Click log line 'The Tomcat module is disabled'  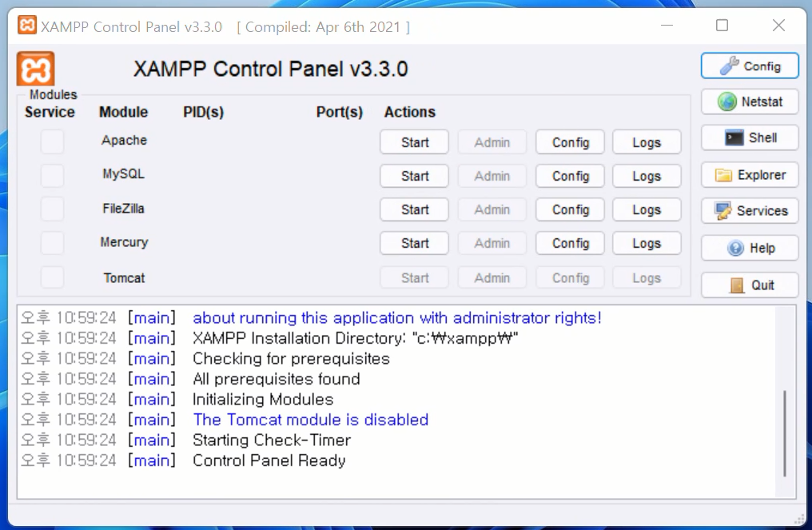310,420
